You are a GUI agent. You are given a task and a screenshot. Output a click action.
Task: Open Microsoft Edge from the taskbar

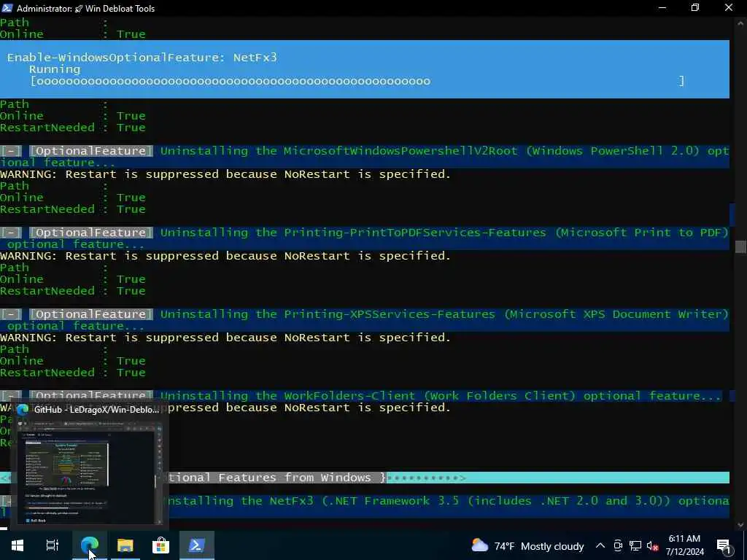point(90,545)
